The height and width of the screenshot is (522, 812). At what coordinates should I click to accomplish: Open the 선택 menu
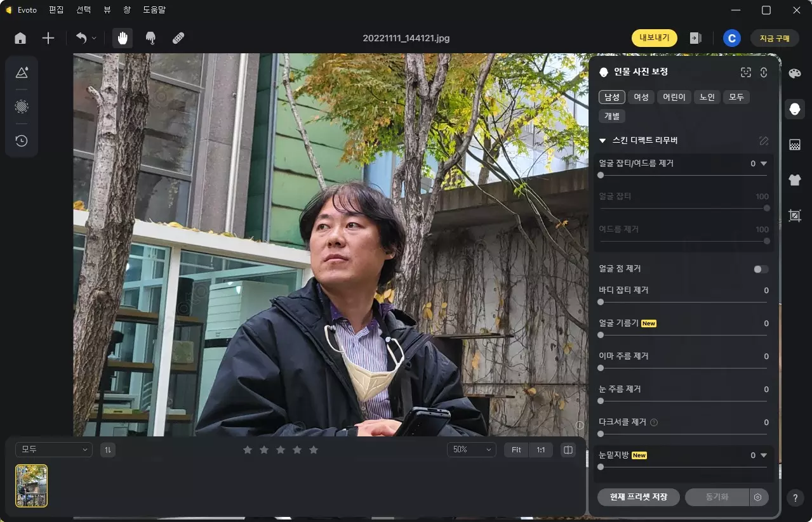coord(83,10)
